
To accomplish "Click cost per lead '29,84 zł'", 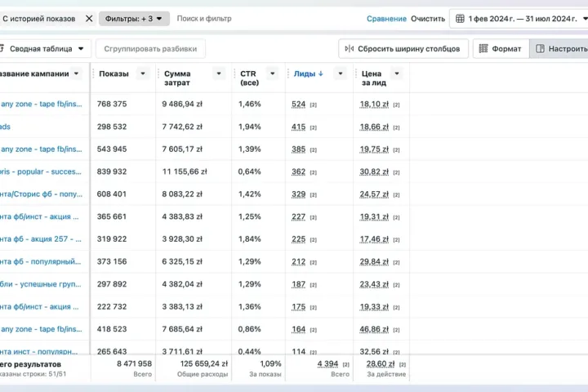I will pos(374,262).
